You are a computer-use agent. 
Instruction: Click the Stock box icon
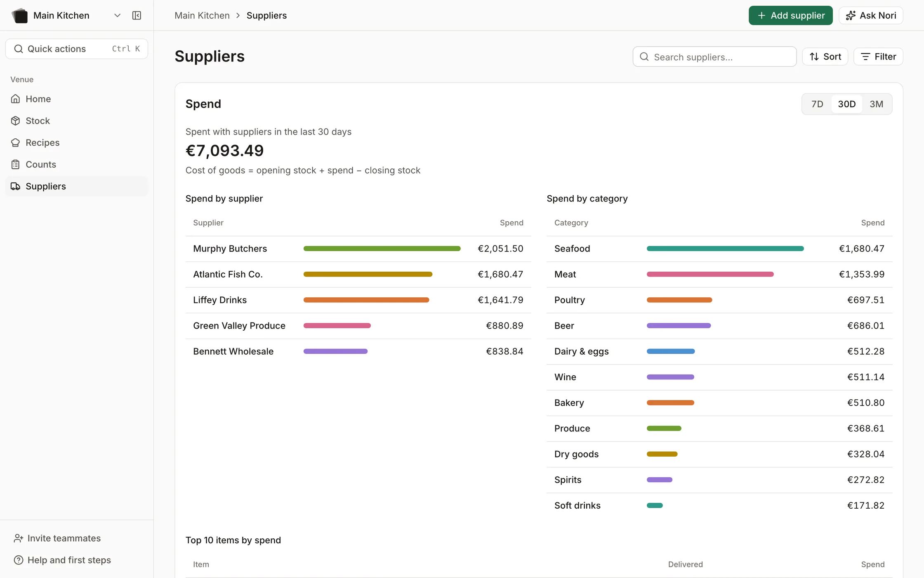click(x=15, y=121)
